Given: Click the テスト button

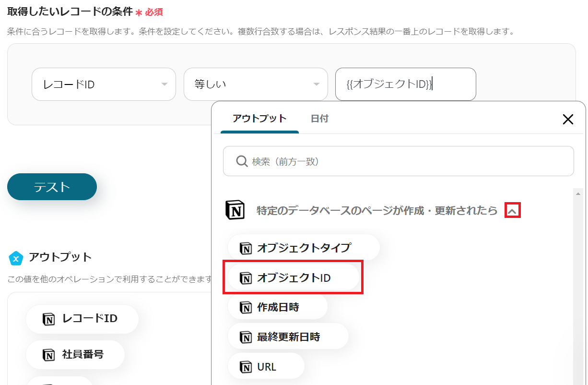Looking at the screenshot, I should tap(52, 187).
